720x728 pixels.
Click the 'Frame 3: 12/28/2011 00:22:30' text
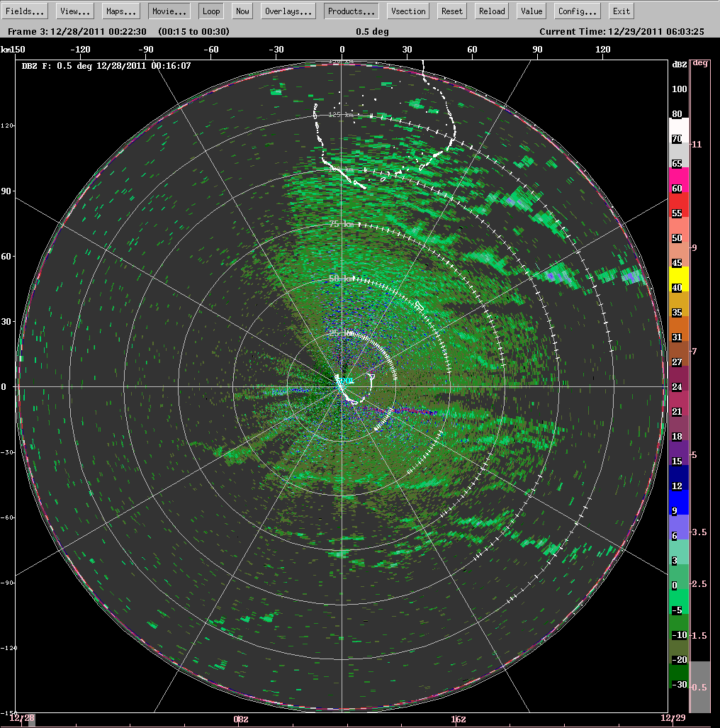pyautogui.click(x=77, y=32)
